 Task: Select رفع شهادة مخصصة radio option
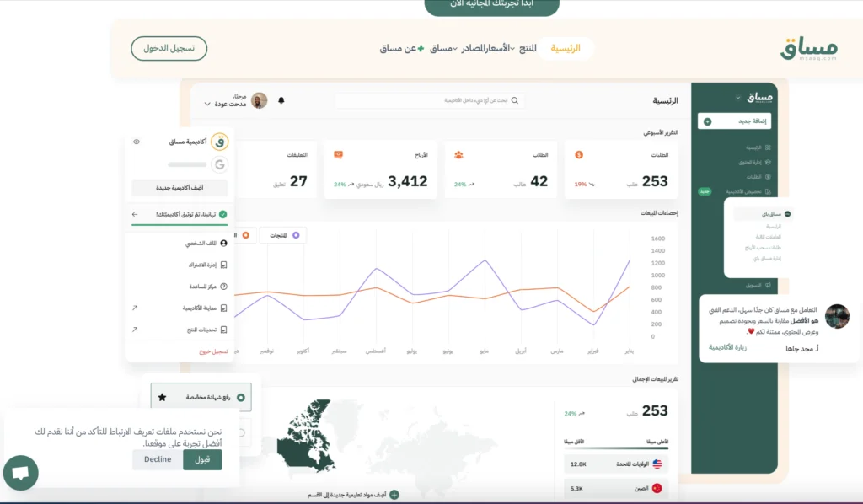pos(201,397)
